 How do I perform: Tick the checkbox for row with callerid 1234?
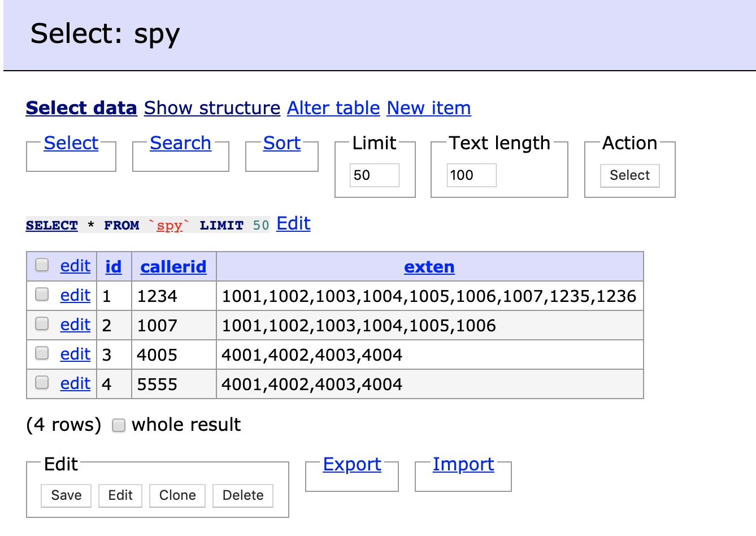tap(42, 295)
